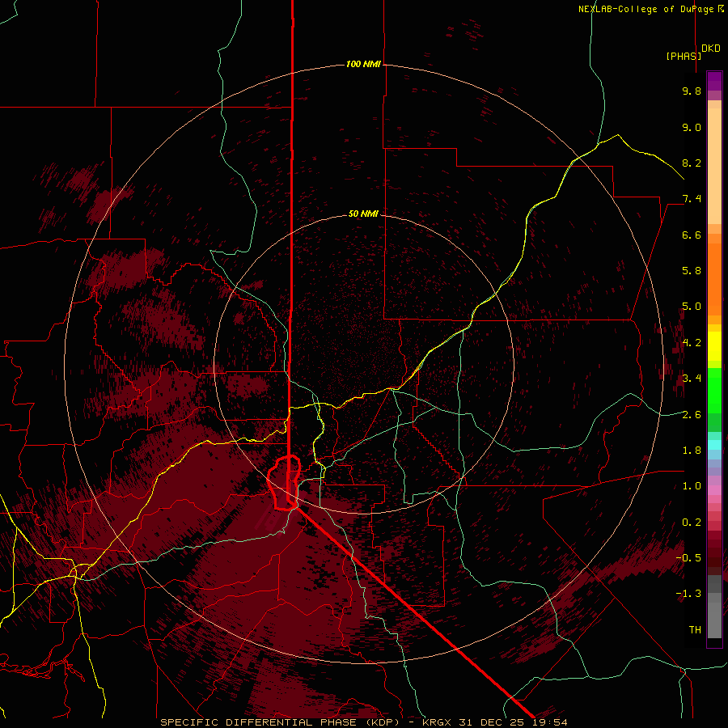
Task: Click the 5.0 value on the color scale
Action: click(x=692, y=307)
